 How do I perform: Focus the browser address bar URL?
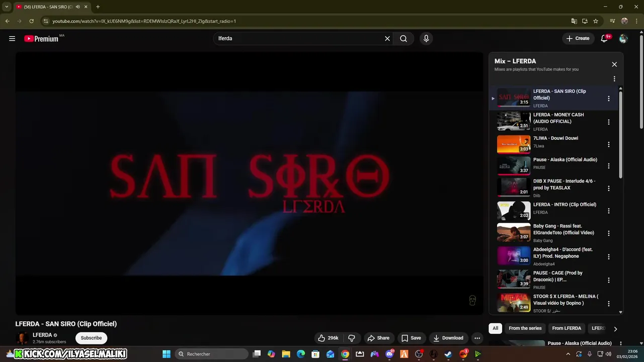144,21
